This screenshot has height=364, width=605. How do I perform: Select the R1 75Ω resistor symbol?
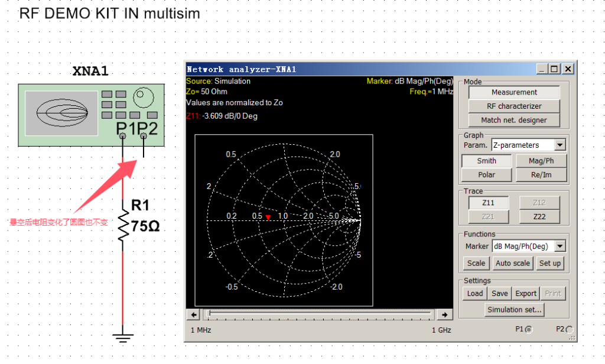(123, 225)
